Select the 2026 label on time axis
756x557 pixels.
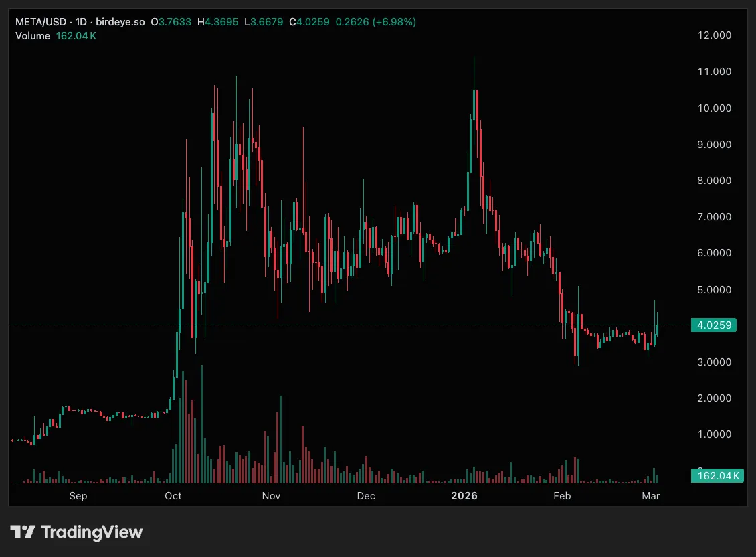464,496
